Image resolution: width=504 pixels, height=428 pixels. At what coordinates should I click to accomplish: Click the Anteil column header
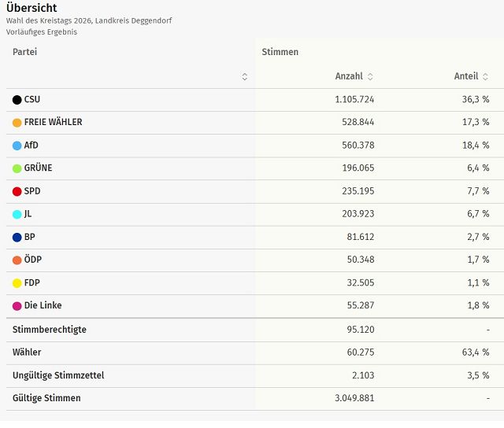coord(466,76)
